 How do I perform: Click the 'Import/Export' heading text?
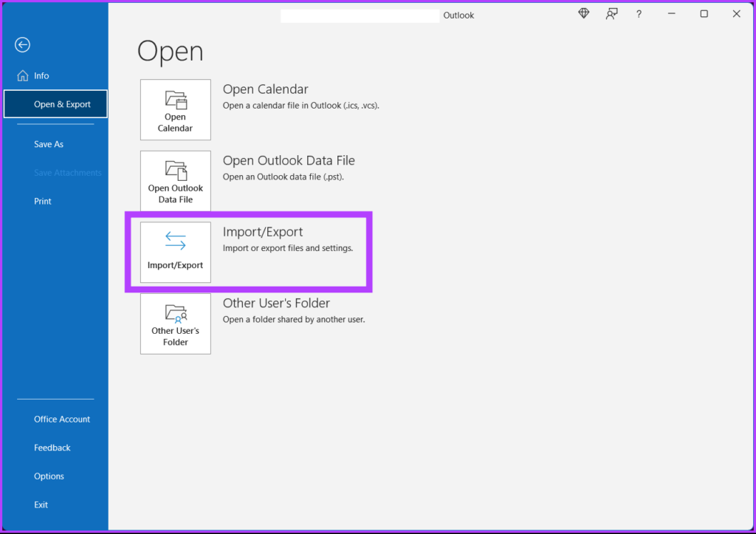point(263,232)
